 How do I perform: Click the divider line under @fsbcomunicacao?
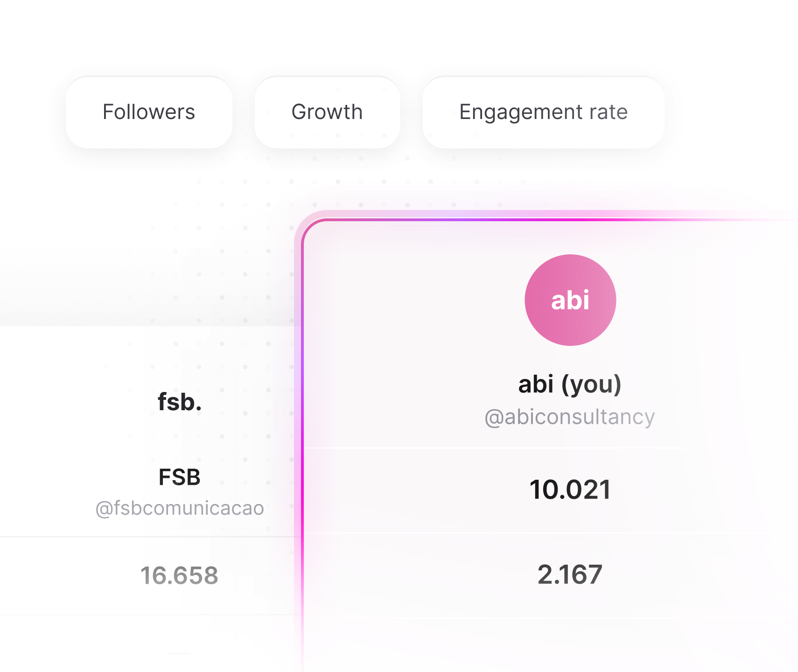(149, 537)
